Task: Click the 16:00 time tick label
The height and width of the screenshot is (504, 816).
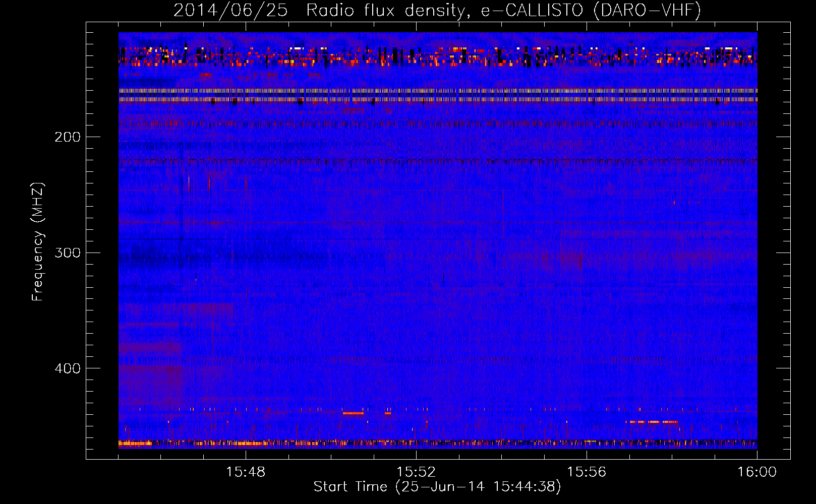Action: [757, 472]
